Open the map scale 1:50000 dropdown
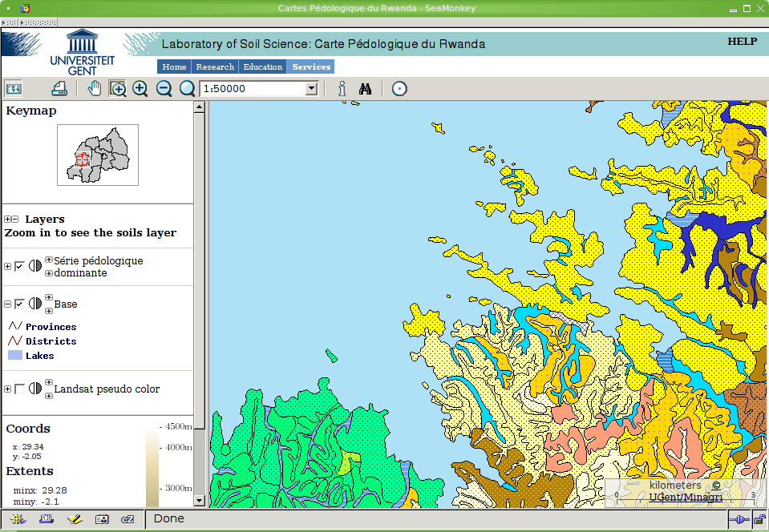Screen dimensions: 769x532 [311, 89]
